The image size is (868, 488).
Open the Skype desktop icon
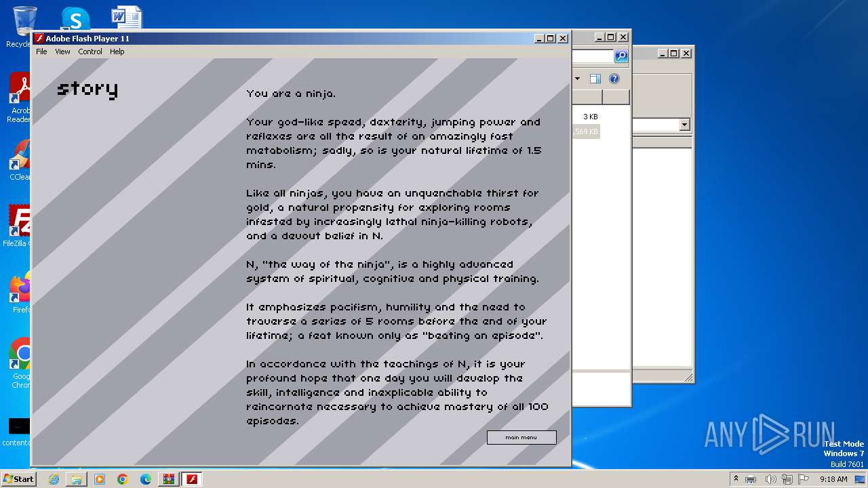75,19
